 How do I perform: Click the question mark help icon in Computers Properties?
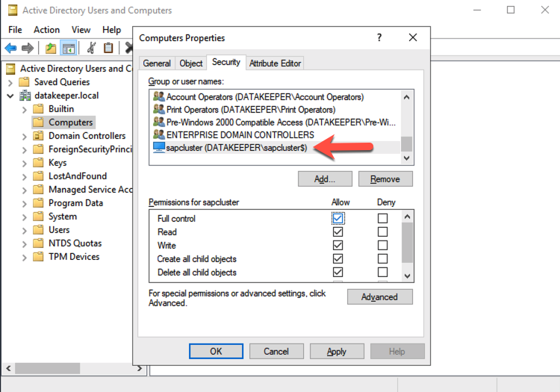(x=379, y=37)
